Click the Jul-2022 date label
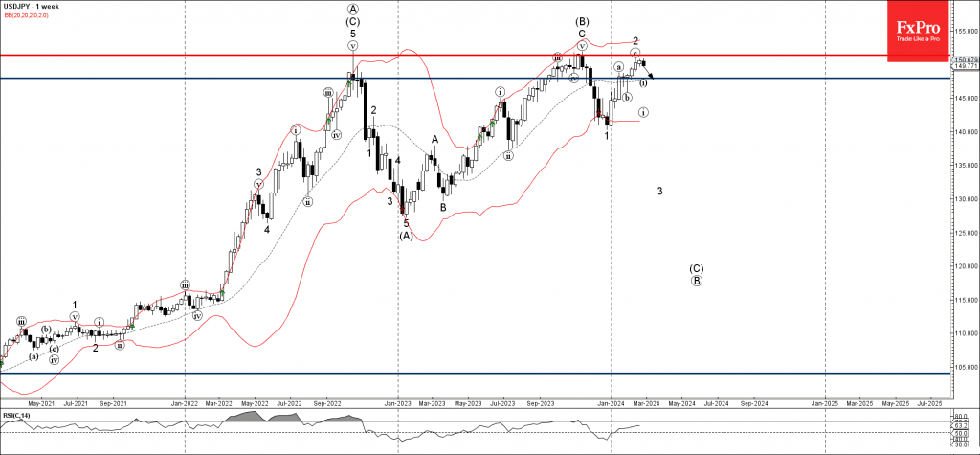The height and width of the screenshot is (455, 980). click(291, 403)
